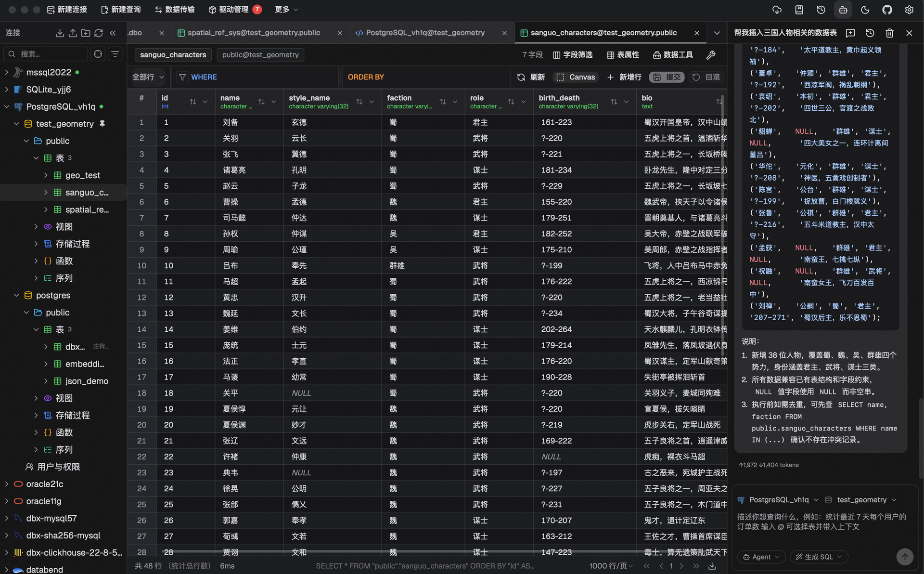
Task: Click the import connections icon in sidebar header
Action: pyautogui.click(x=60, y=33)
